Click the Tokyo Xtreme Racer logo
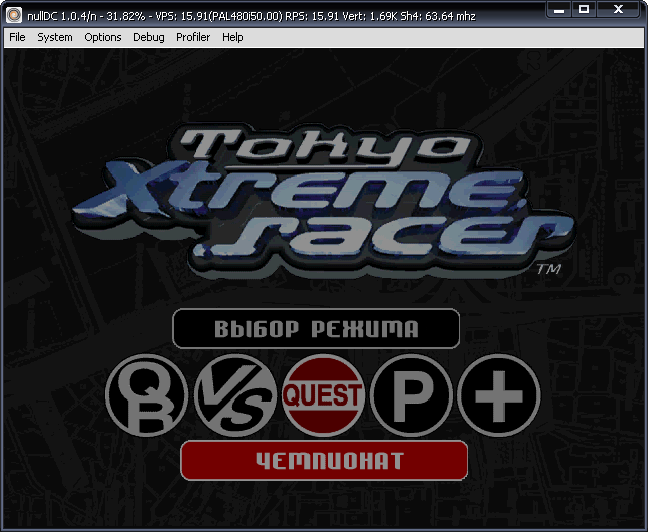The image size is (648, 532). [324, 203]
